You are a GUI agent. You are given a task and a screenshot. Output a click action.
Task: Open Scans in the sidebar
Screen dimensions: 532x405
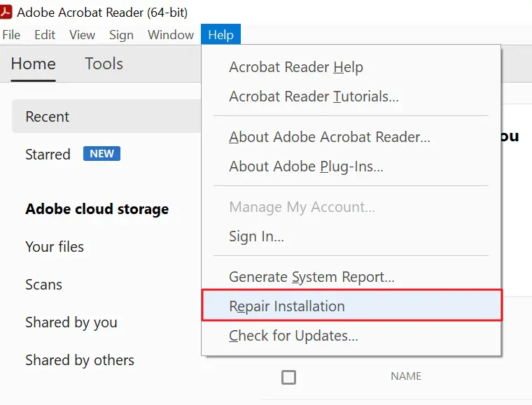pyautogui.click(x=44, y=285)
